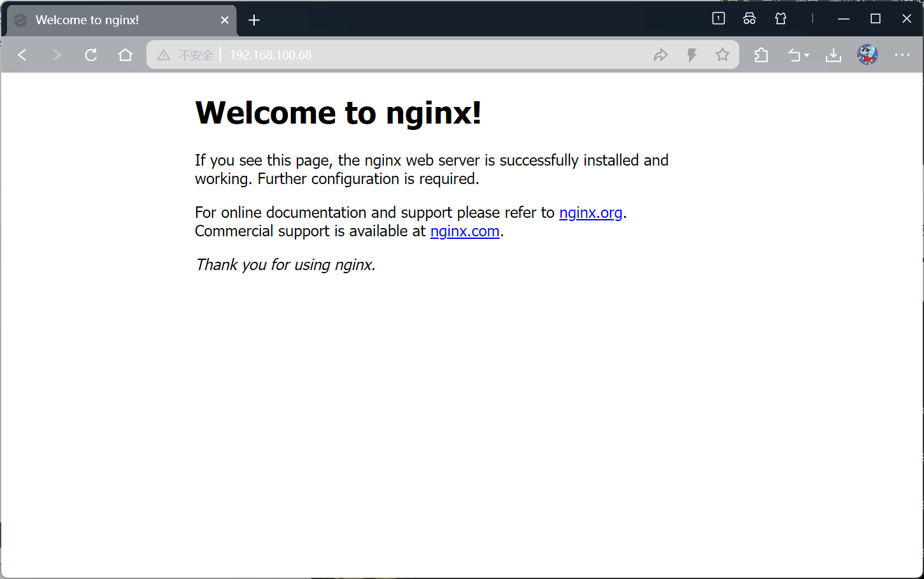Open the browser home page
This screenshot has height=579, width=924.
(125, 55)
